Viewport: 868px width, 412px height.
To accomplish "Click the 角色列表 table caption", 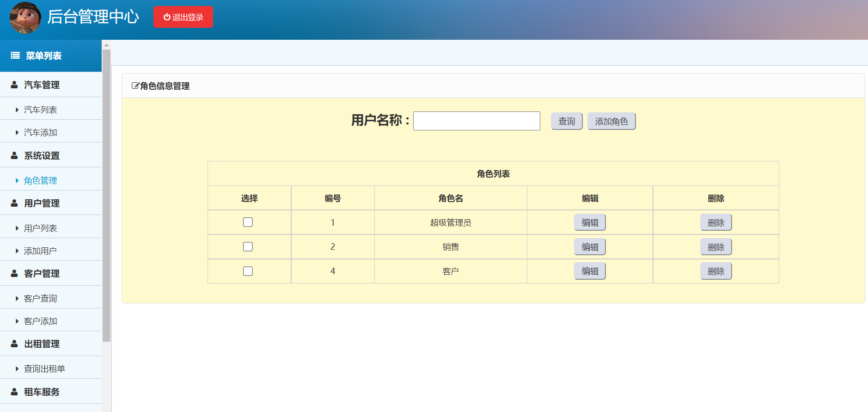I will pos(493,174).
